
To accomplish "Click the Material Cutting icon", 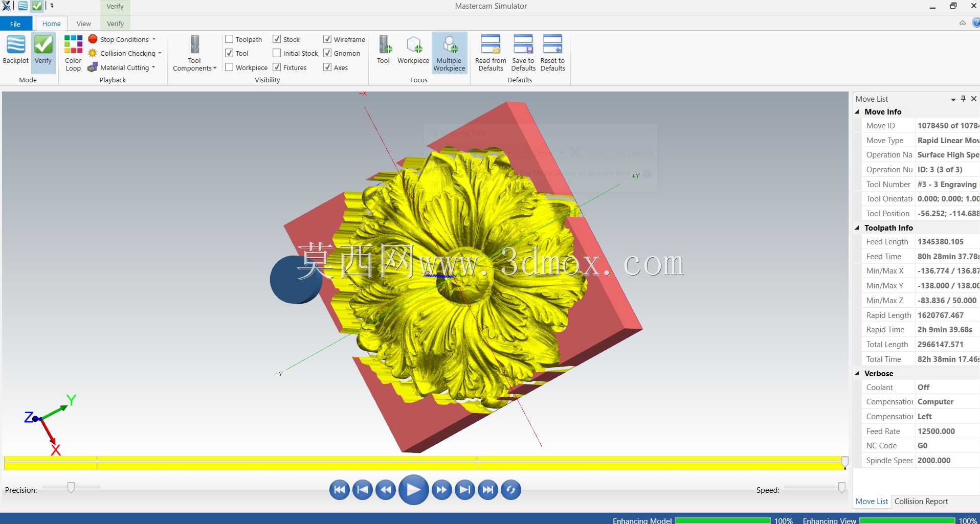I will [x=93, y=67].
